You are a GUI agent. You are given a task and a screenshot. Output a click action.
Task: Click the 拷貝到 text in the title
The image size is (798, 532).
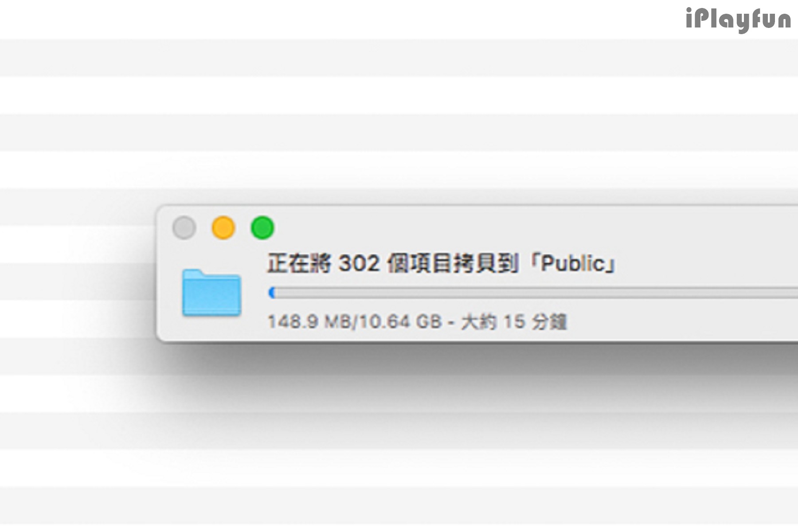point(485,263)
